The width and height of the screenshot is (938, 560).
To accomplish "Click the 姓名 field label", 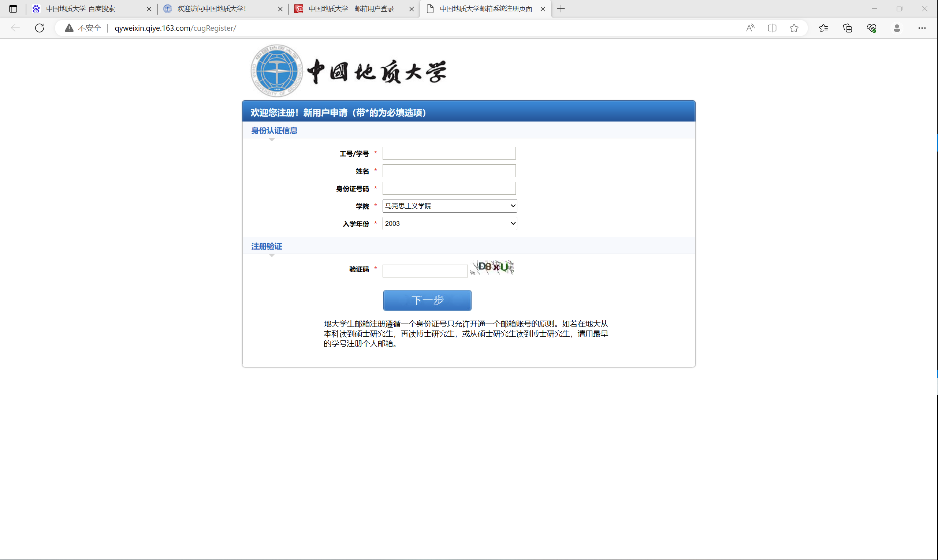I will coord(362,171).
